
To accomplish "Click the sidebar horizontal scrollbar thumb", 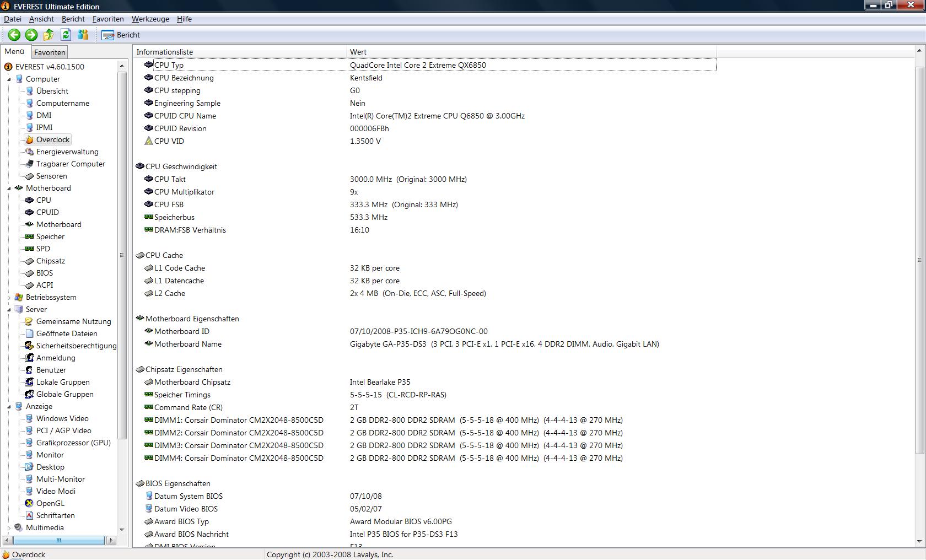I will tap(58, 540).
